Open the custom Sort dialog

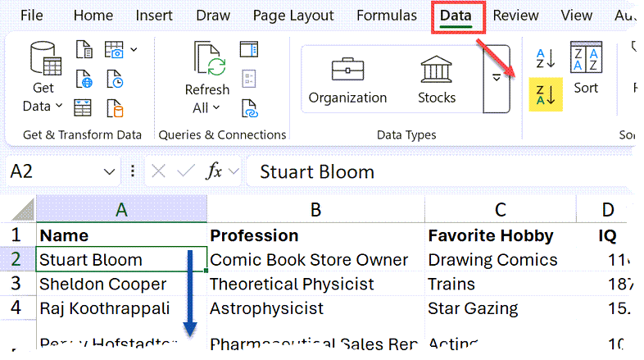(586, 68)
